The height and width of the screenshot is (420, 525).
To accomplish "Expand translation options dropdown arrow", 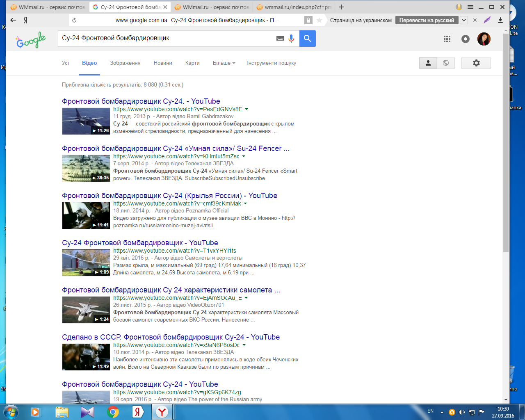I will 464,20.
